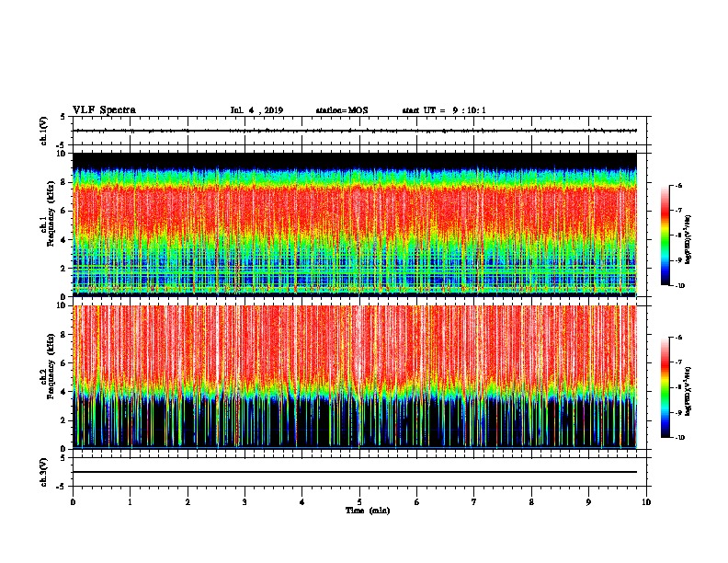This screenshot has height=563, width=728.
Task: Click the 'ch.3(V)' axis label
Action: pyautogui.click(x=44, y=473)
